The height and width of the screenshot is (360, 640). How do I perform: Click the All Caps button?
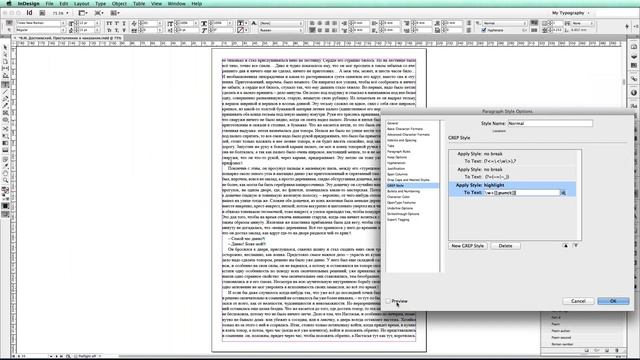point(109,23)
